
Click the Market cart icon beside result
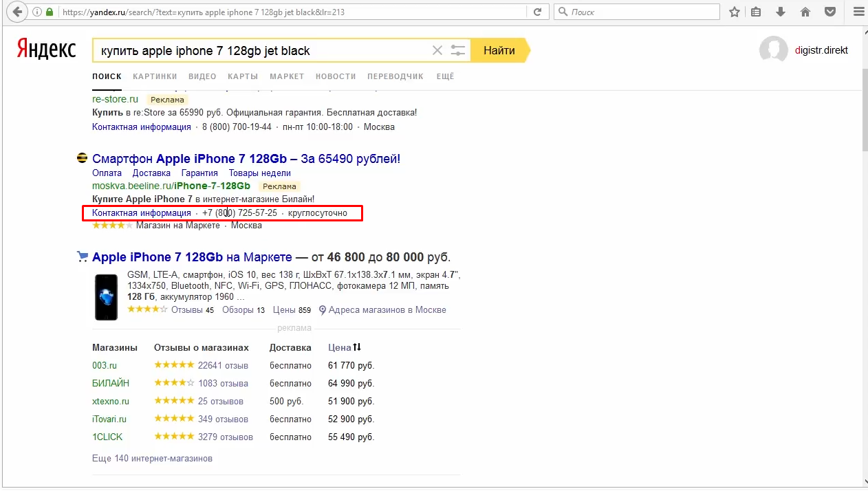click(x=82, y=257)
